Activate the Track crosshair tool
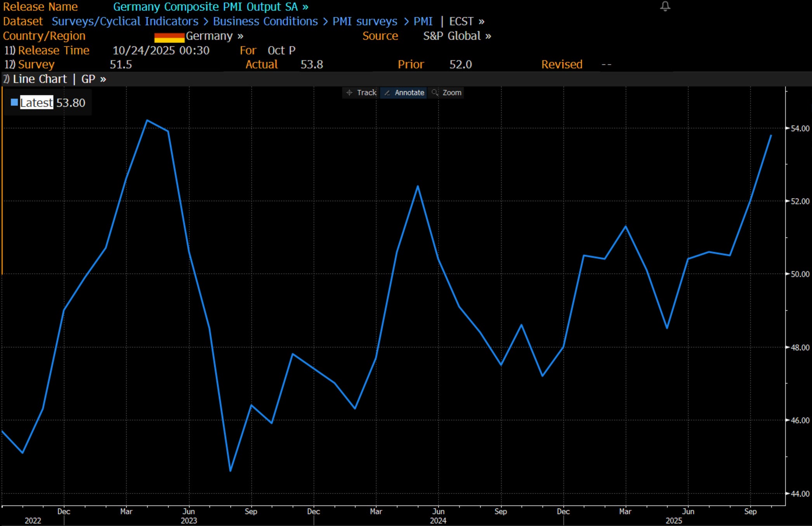 click(x=361, y=92)
